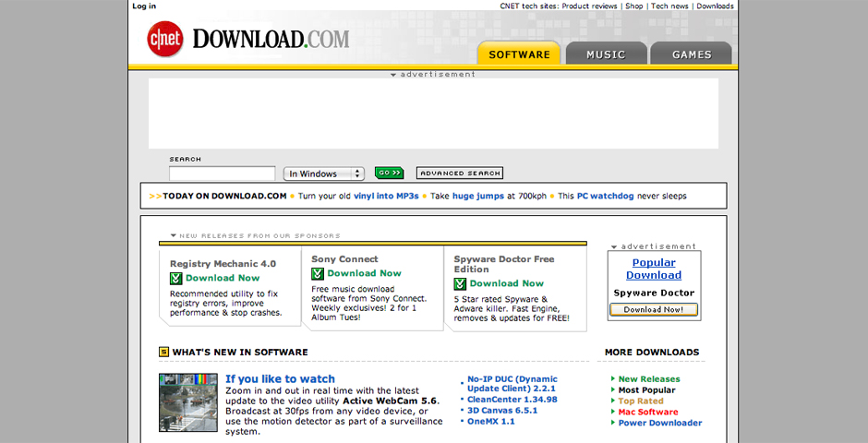Click the webcam street thumbnail image
The width and height of the screenshot is (868, 443).
point(188,402)
